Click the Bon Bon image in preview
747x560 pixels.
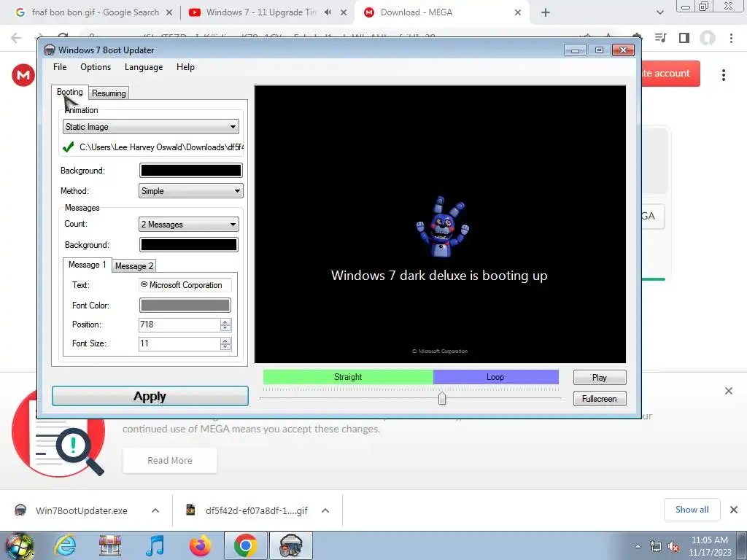pos(443,226)
